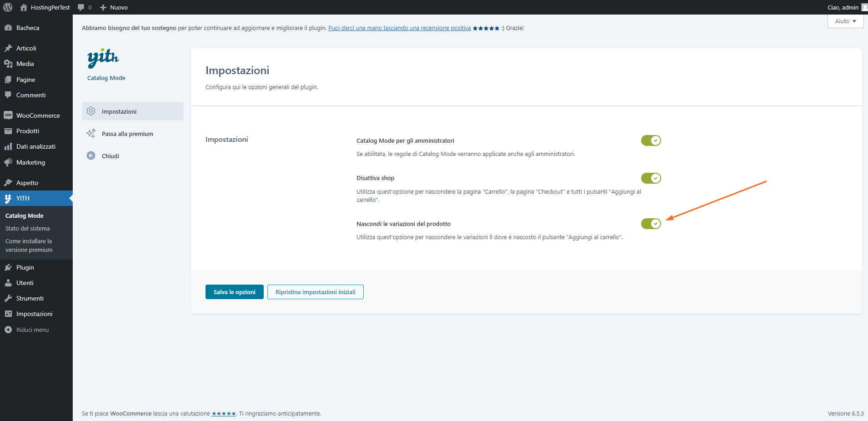Open Come installare la versione premium
868x421 pixels.
coord(29,246)
